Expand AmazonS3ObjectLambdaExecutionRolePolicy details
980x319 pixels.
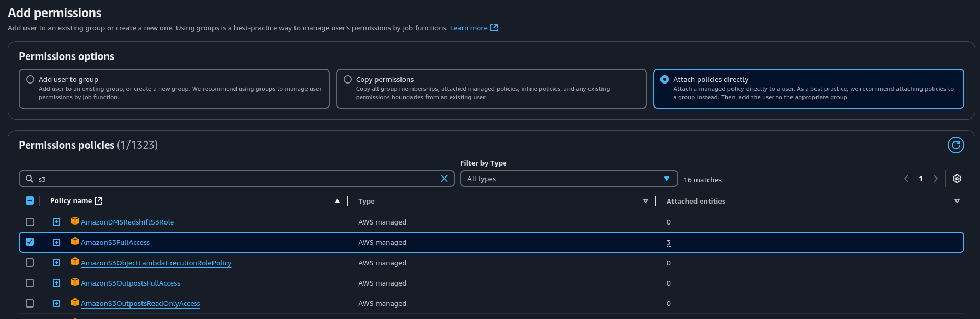point(56,263)
